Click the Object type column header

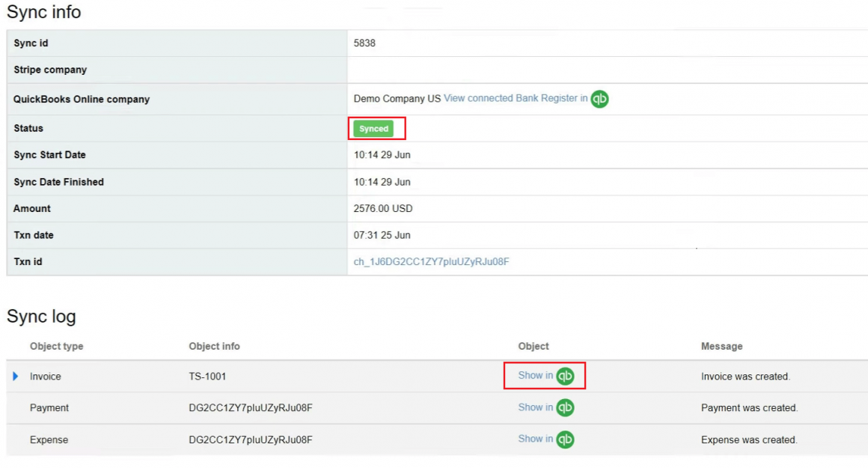click(x=56, y=346)
